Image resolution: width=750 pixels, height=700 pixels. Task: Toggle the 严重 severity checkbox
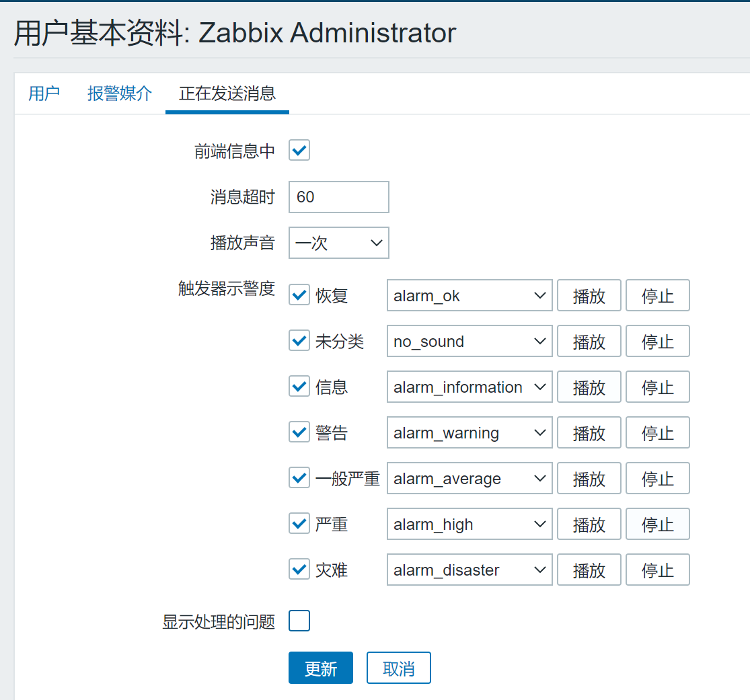(299, 524)
